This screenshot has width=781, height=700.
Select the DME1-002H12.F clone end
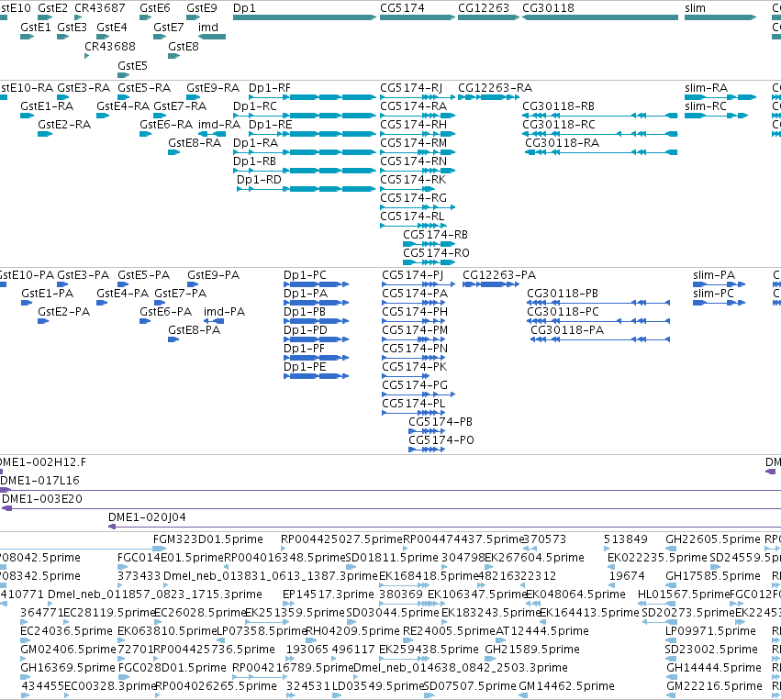point(2,472)
